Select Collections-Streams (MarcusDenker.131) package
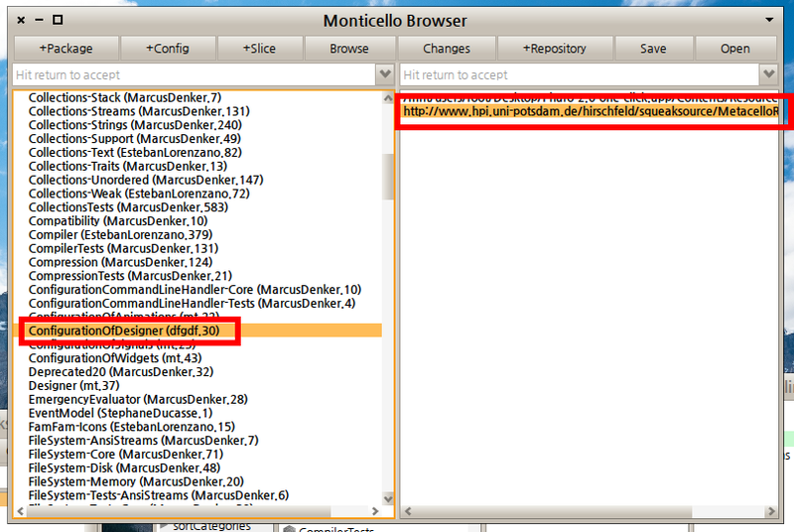The height and width of the screenshot is (532, 794). click(124, 111)
